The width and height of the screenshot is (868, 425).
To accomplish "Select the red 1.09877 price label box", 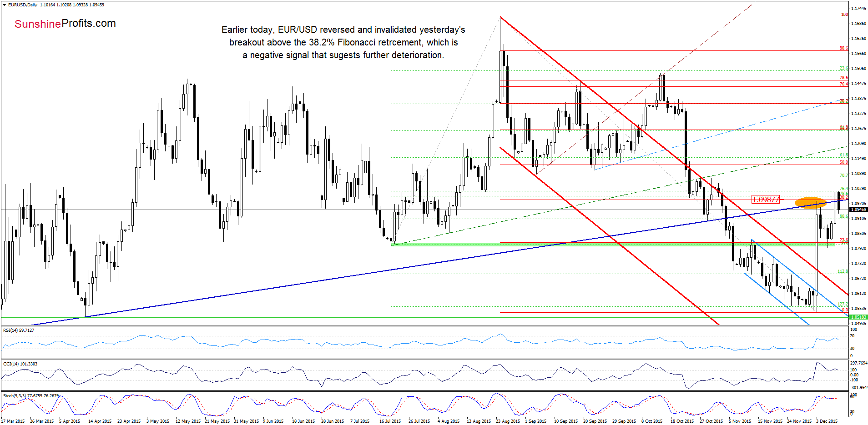I will click(x=766, y=199).
